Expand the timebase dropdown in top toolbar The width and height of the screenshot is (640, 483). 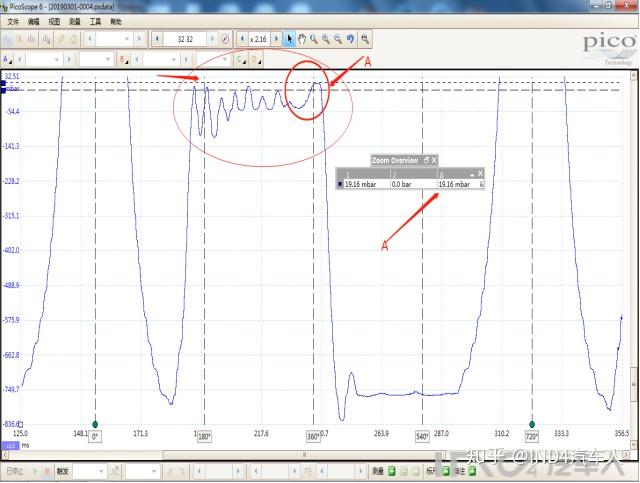pos(127,39)
